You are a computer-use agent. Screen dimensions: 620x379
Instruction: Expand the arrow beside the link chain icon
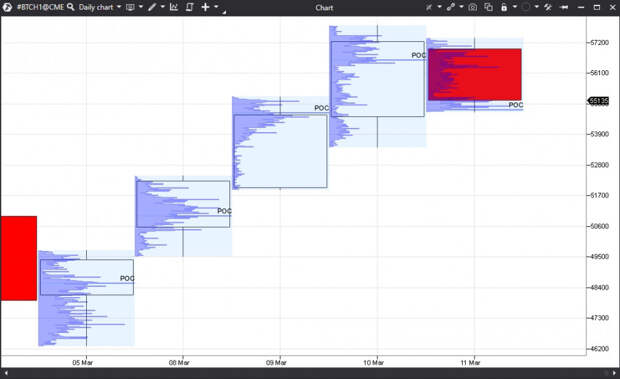pyautogui.click(x=461, y=7)
